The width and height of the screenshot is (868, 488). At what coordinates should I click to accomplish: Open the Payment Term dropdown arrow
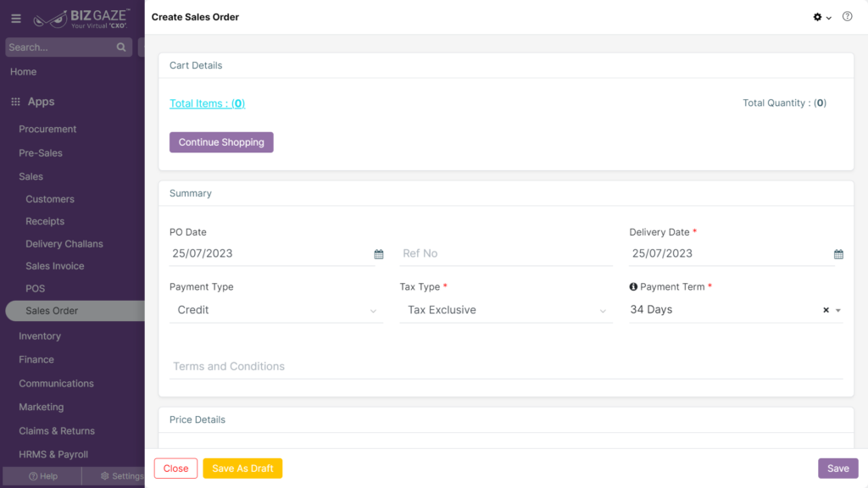click(x=838, y=310)
